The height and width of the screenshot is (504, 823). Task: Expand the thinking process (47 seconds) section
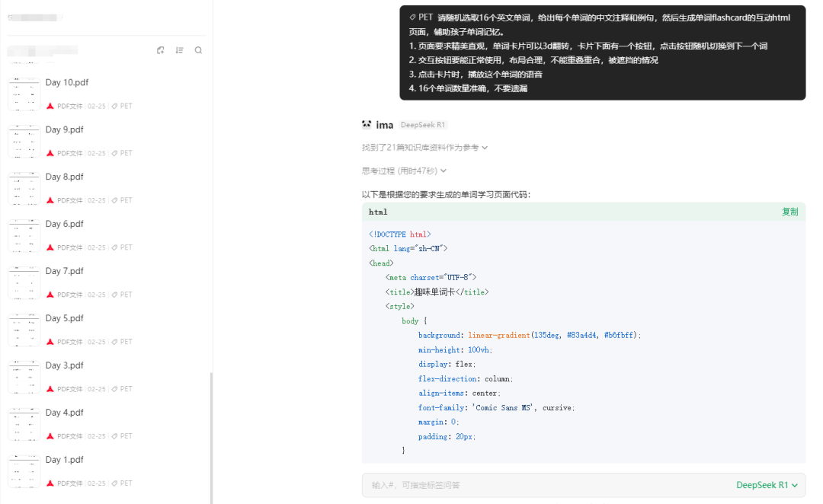(404, 171)
